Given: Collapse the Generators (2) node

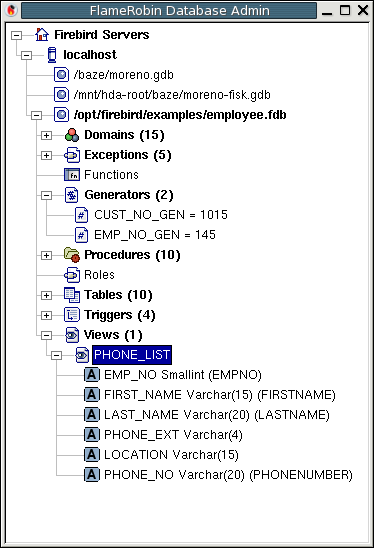Looking at the screenshot, I should (x=46, y=195).
